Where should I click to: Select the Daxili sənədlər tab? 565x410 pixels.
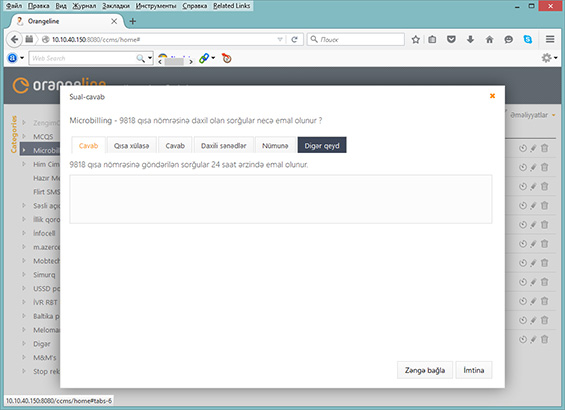[224, 146]
